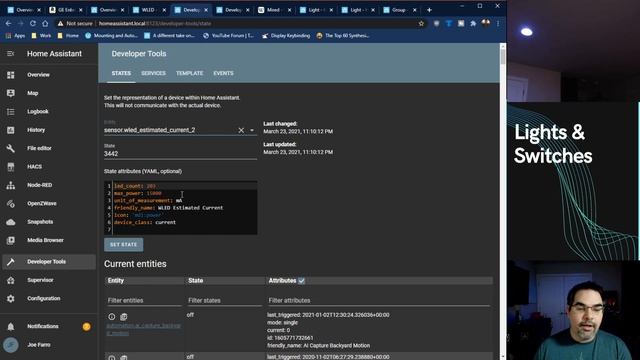The image size is (640, 360).
Task: Reload the page in browser
Action: [33, 24]
